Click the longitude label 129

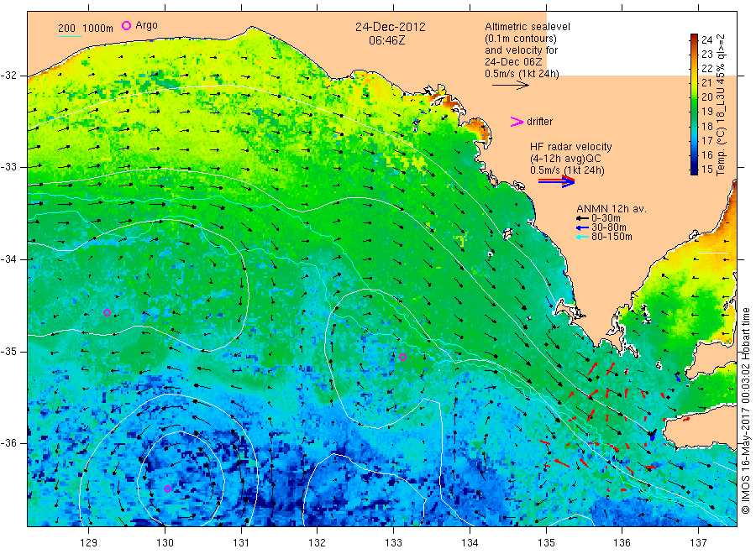click(89, 543)
